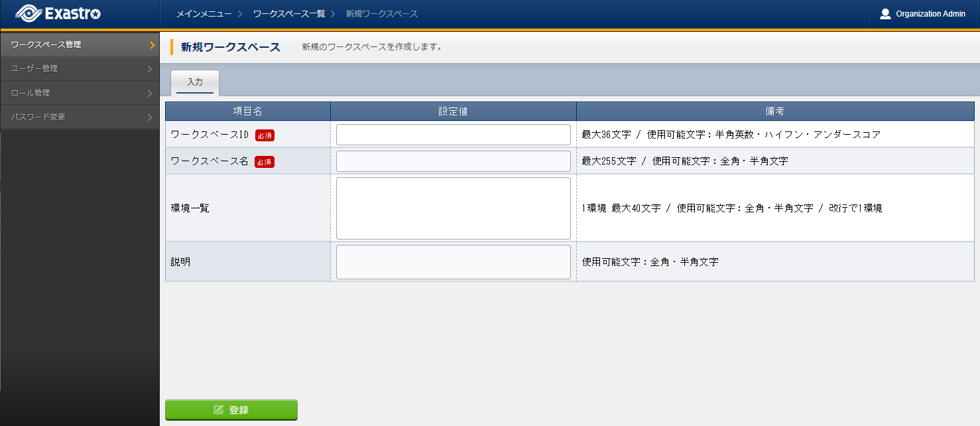980x426 pixels.
Task: Click inside the 環境一覧 text area
Action: (x=453, y=208)
